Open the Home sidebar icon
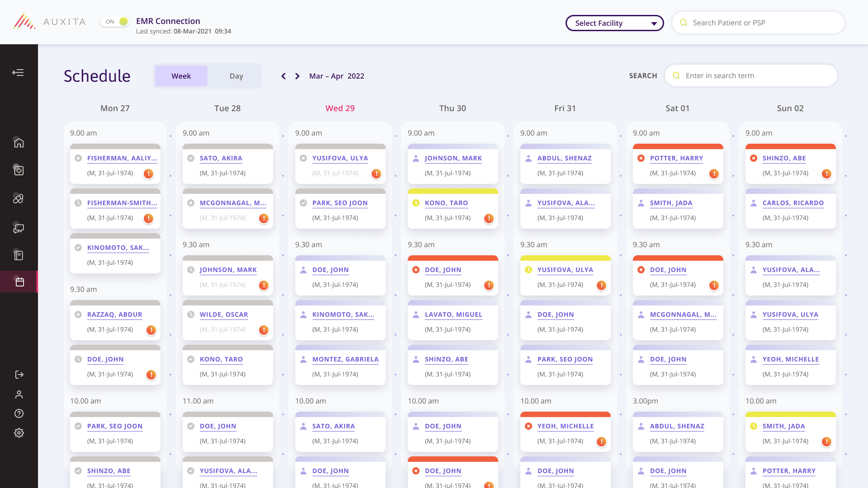Screen dimensions: 868x488 click(x=19, y=143)
